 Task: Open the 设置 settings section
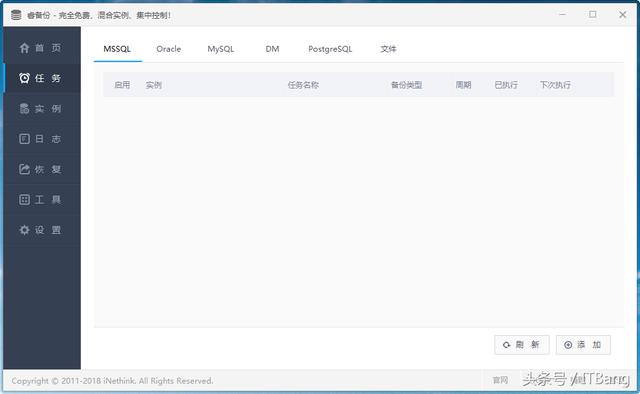point(41,230)
